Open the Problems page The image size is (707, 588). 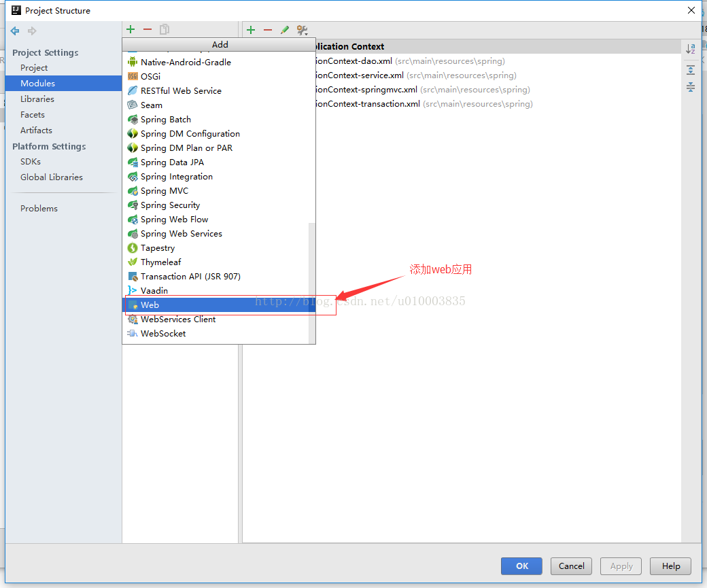[x=64, y=208]
